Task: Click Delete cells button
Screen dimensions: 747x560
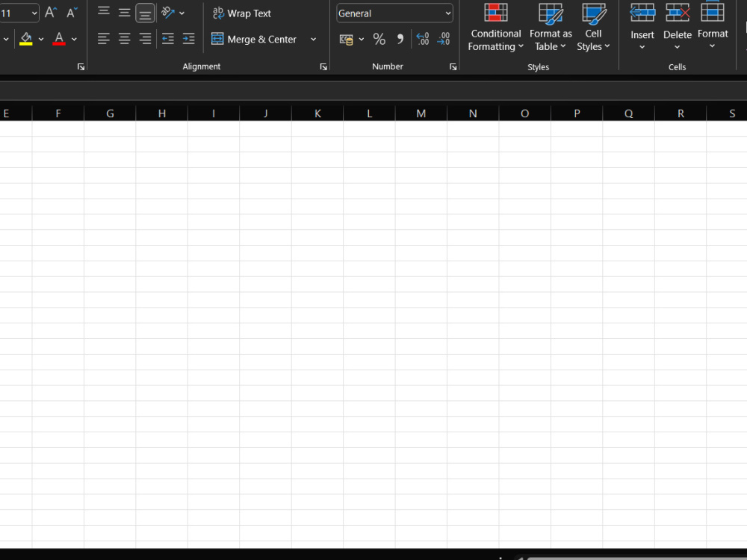Action: (677, 27)
